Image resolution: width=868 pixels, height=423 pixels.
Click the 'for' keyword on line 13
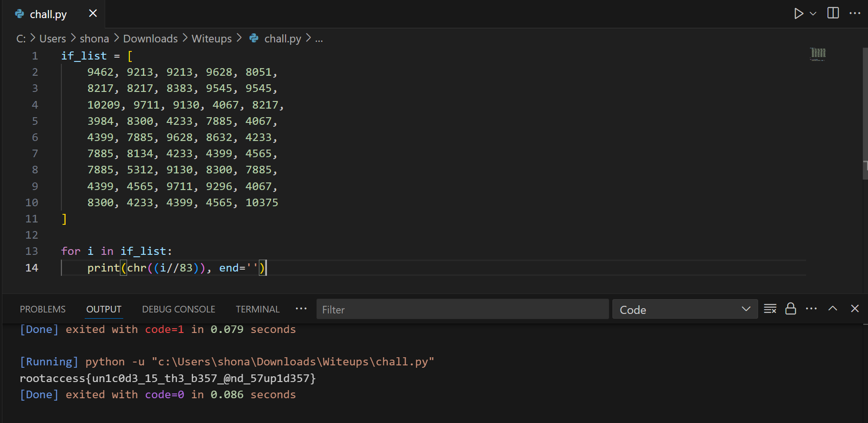point(71,251)
